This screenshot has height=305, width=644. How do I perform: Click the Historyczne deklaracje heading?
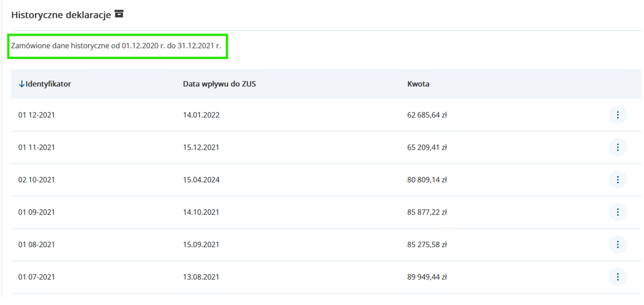(x=61, y=15)
